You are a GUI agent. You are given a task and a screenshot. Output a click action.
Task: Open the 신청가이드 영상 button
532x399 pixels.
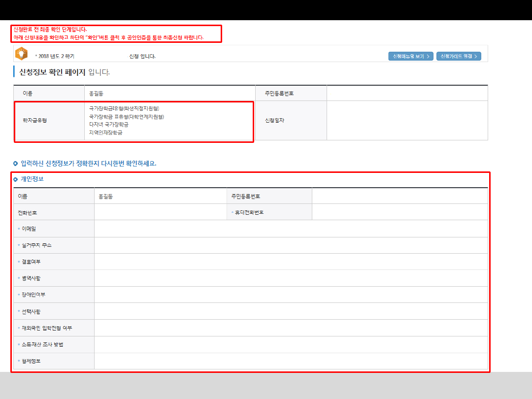pos(458,56)
